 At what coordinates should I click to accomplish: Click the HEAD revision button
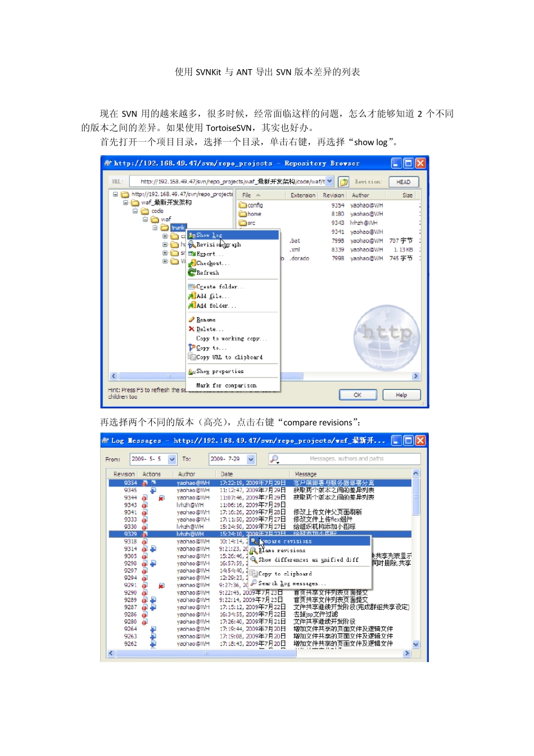click(x=403, y=182)
